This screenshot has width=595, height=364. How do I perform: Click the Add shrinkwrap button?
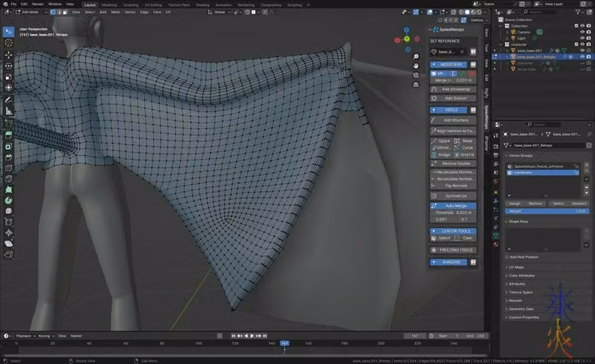point(453,89)
